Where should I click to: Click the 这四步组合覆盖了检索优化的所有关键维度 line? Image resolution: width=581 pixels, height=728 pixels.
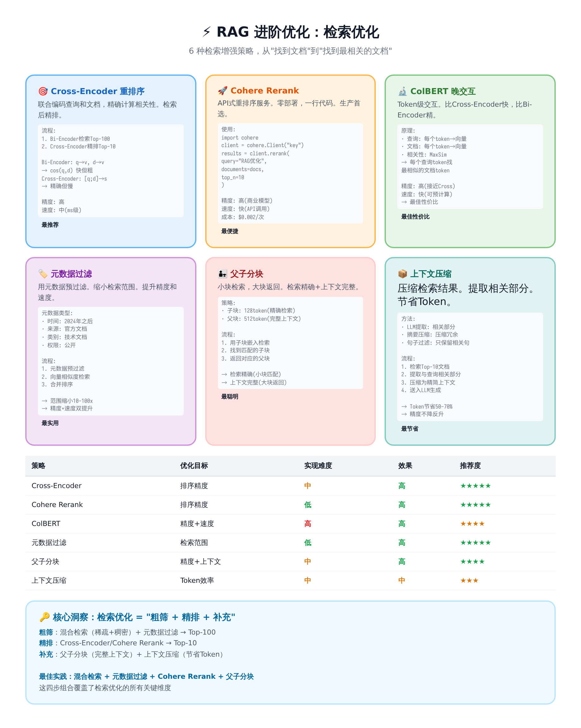pos(105,688)
